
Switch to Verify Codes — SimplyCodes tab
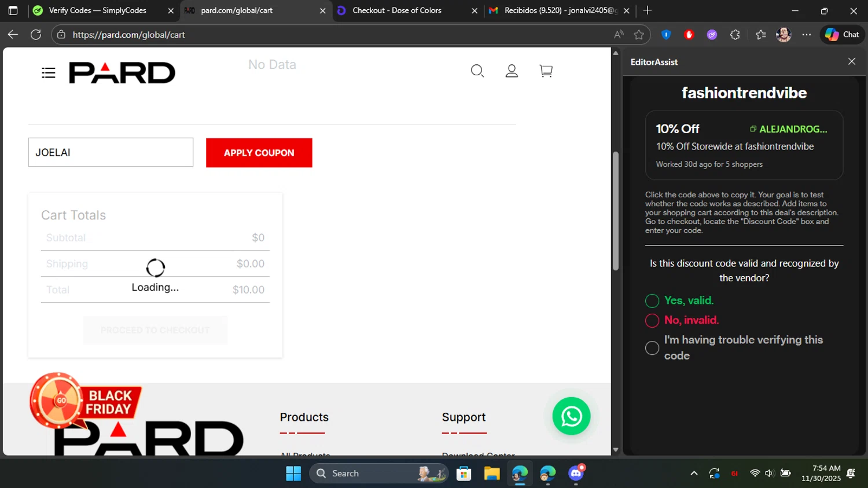point(97,10)
